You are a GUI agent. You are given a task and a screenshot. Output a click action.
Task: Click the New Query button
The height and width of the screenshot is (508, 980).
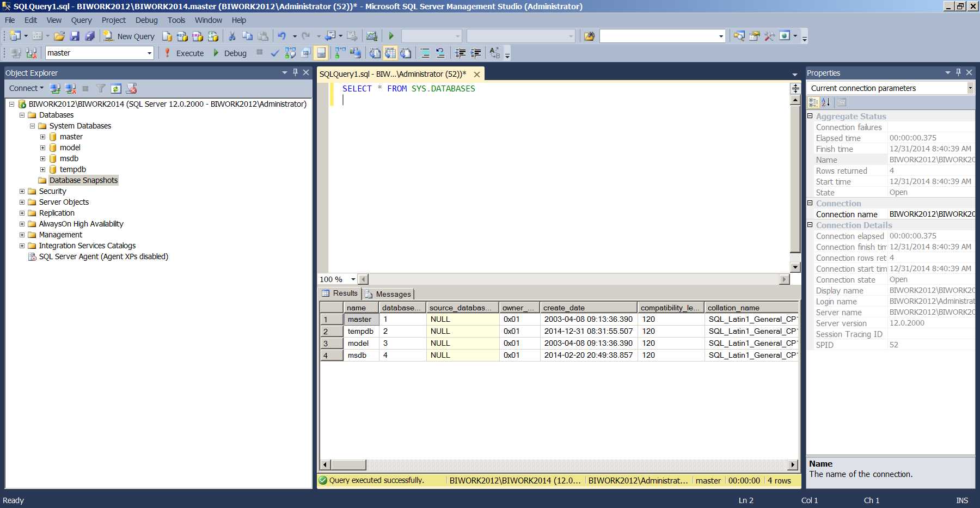click(130, 36)
